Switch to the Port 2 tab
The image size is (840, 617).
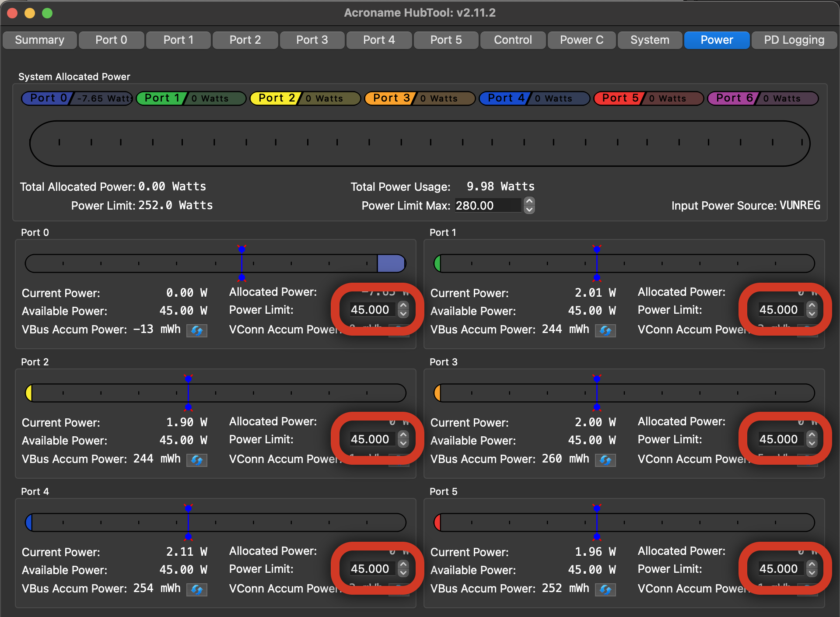pyautogui.click(x=245, y=40)
